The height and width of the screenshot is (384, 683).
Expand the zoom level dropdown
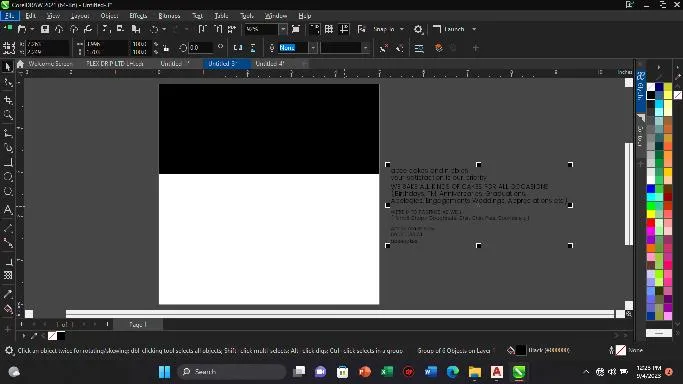click(283, 29)
